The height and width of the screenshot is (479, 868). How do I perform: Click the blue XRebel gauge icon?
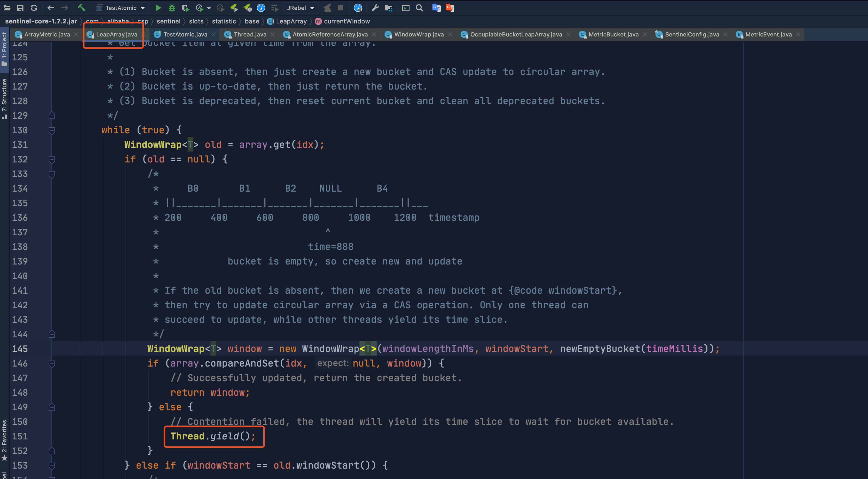pos(261,8)
